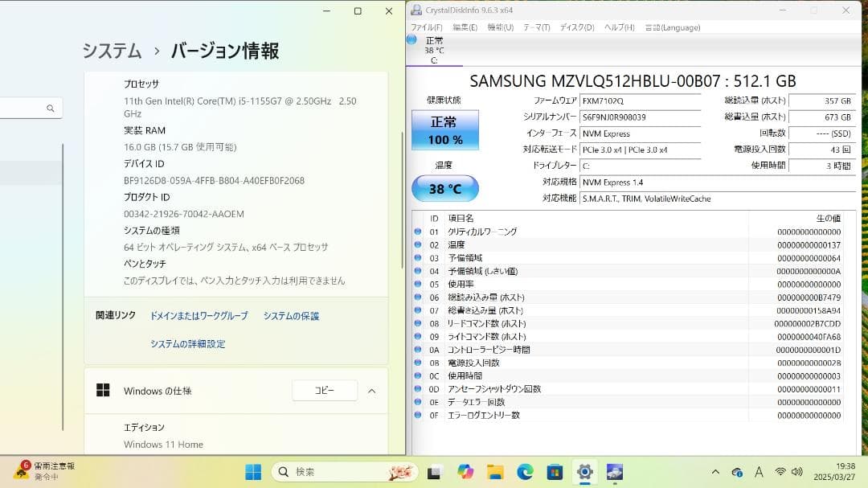Open the テーマ(T) menu
This screenshot has width=868, height=488.
click(536, 27)
